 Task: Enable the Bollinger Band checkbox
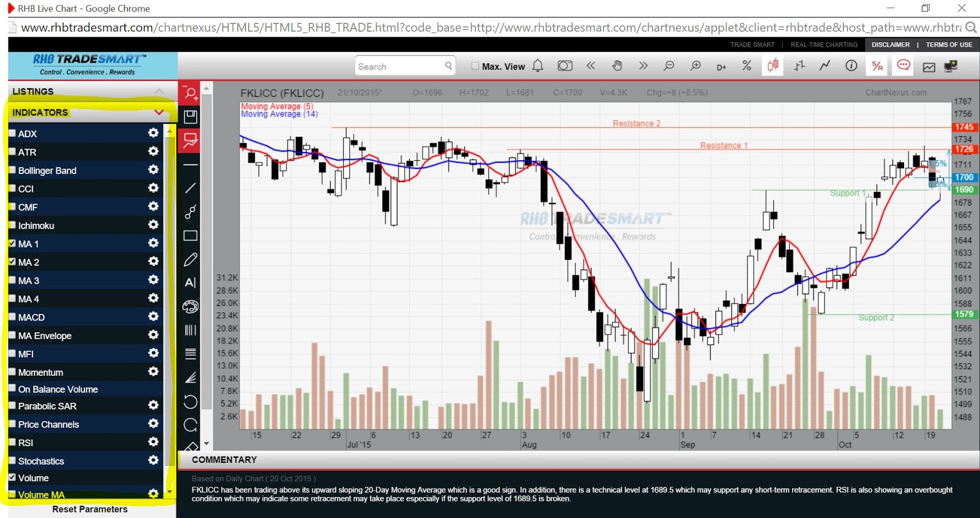coord(12,170)
